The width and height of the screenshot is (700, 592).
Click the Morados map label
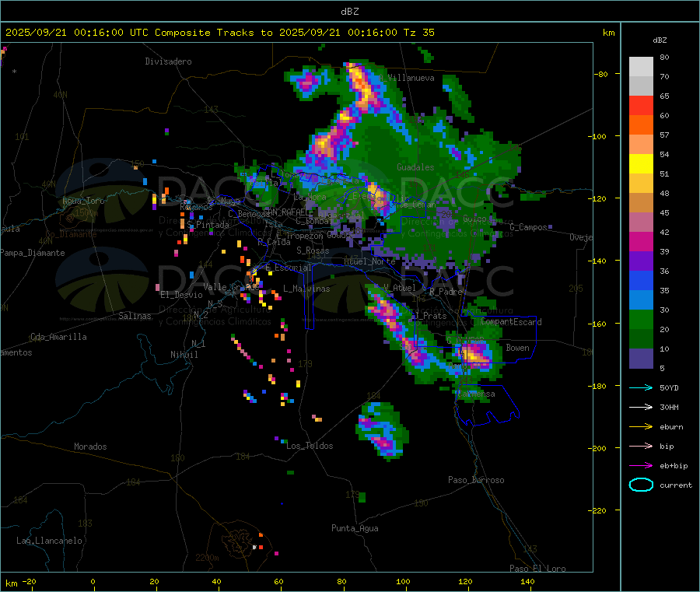coord(90,447)
